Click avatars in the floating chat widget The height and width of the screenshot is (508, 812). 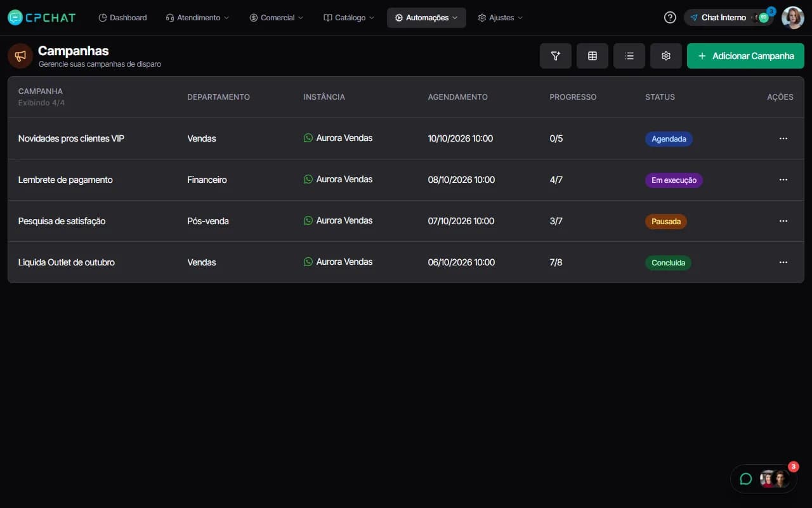(x=774, y=479)
